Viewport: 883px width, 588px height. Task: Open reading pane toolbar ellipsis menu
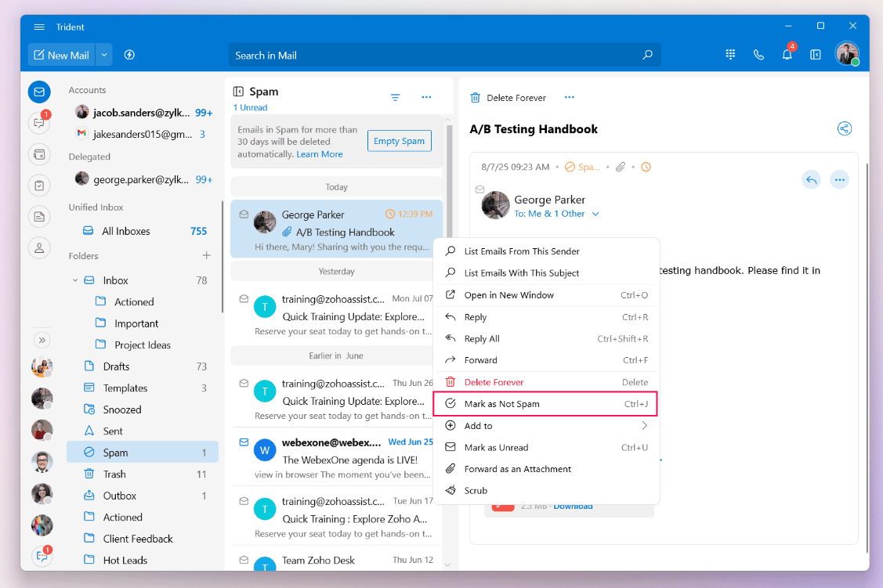click(570, 97)
